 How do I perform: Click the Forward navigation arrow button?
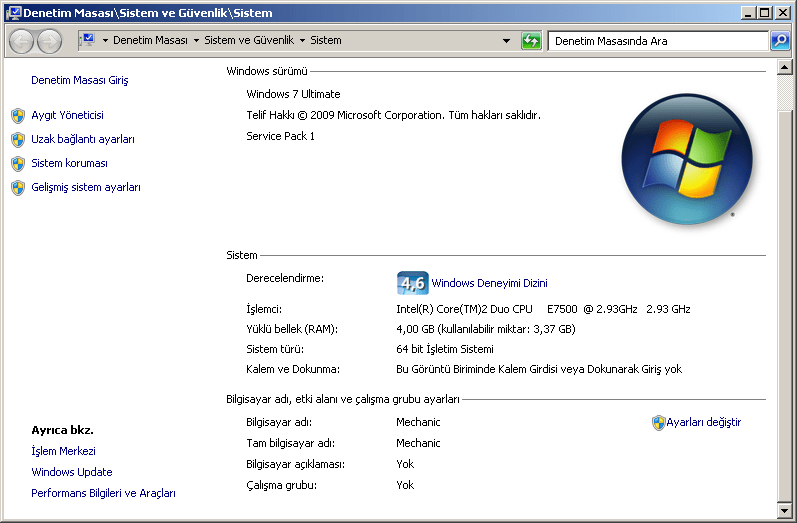coord(49,41)
